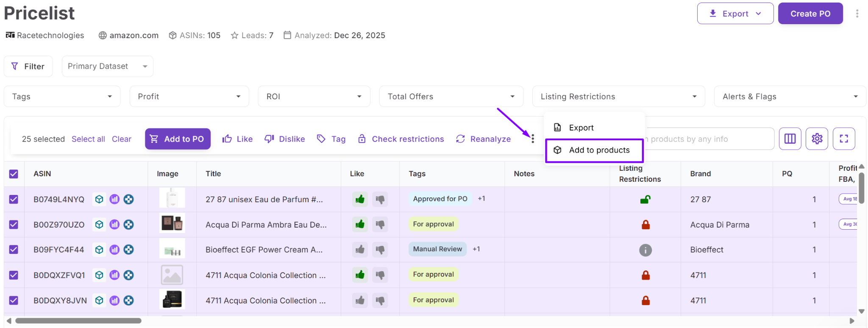This screenshot has height=328, width=868.
Task: Click Select all link
Action: pyautogui.click(x=88, y=139)
